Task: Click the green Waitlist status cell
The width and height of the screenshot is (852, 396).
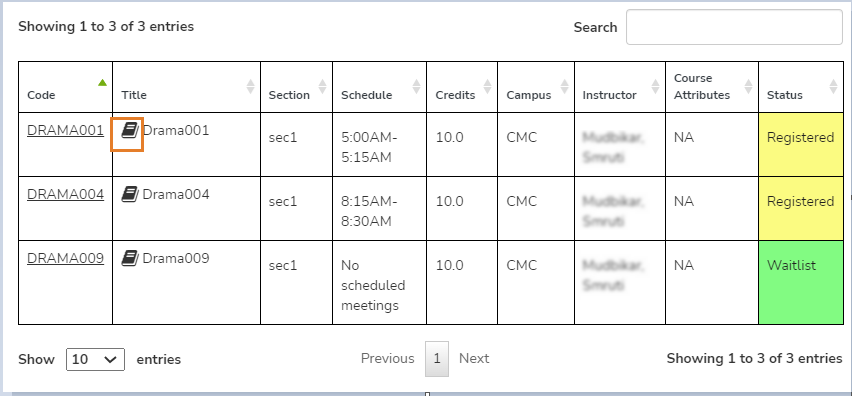Action: pos(801,282)
